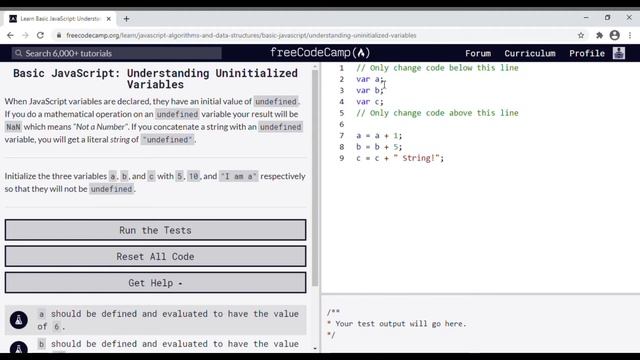Expand the Get Help dropdown
Image resolution: width=640 pixels, height=360 pixels.
click(x=156, y=283)
